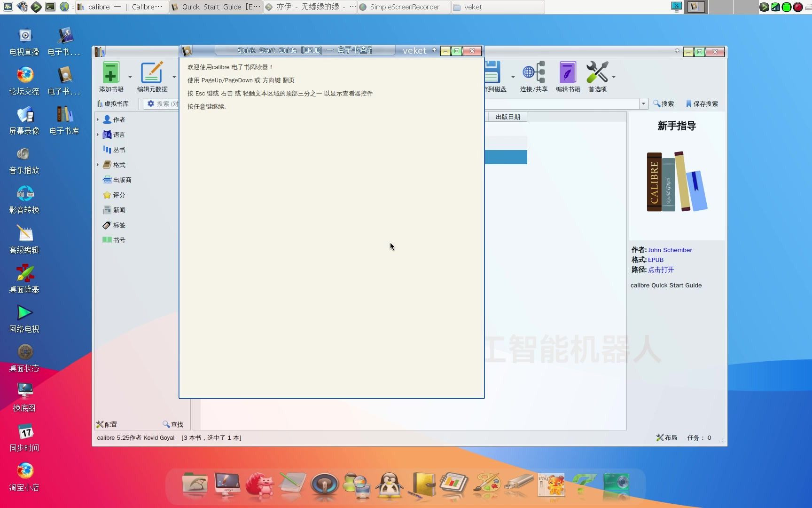
Task: Click the Find (查找) button in tag browser
Action: (x=173, y=424)
